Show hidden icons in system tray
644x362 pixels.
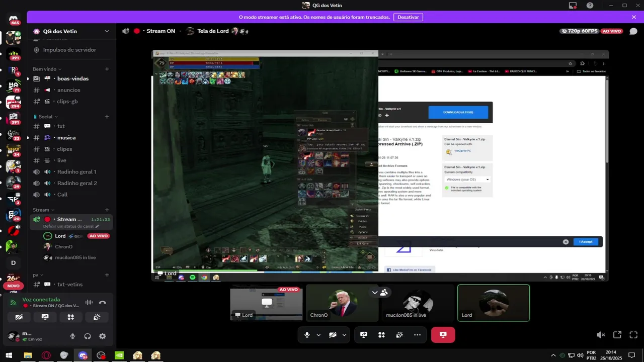[553, 355]
